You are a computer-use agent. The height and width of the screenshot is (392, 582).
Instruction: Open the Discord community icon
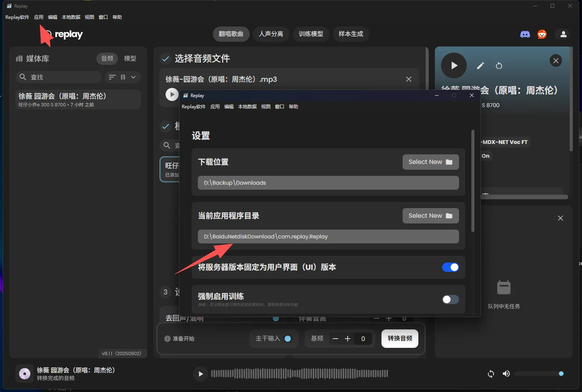click(525, 34)
